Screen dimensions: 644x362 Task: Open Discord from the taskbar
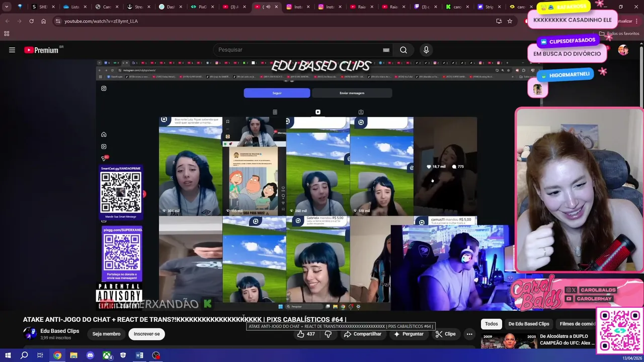tap(90, 355)
